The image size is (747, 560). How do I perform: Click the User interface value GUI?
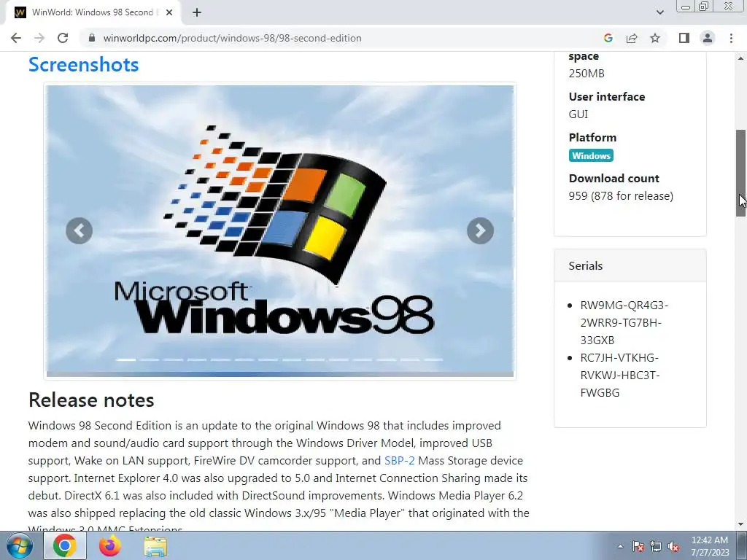pos(578,114)
